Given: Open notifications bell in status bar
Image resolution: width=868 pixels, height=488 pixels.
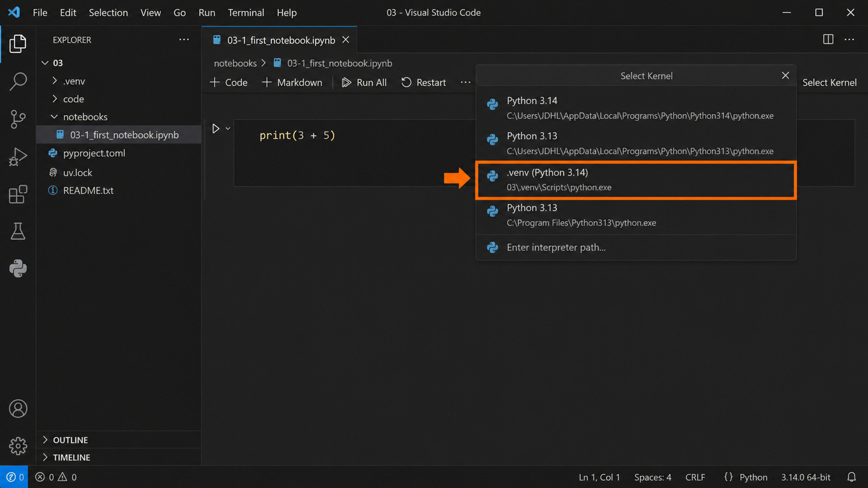Looking at the screenshot, I should [x=852, y=477].
